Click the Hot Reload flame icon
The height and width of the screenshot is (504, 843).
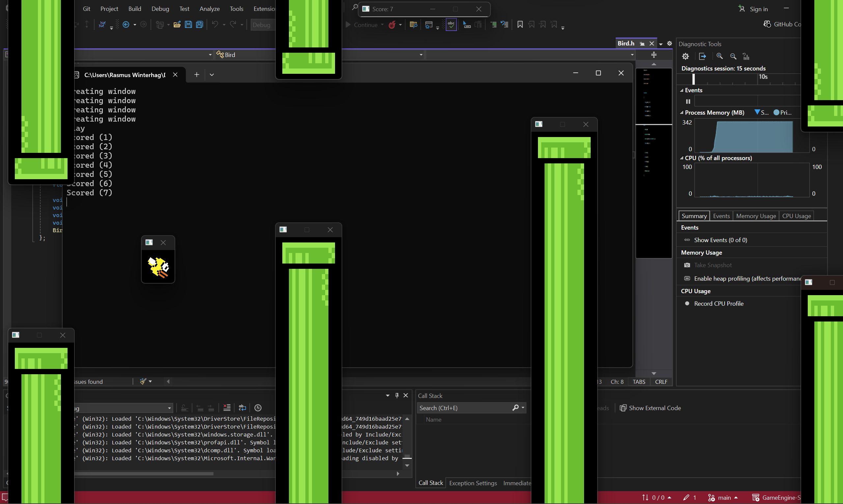pyautogui.click(x=392, y=24)
